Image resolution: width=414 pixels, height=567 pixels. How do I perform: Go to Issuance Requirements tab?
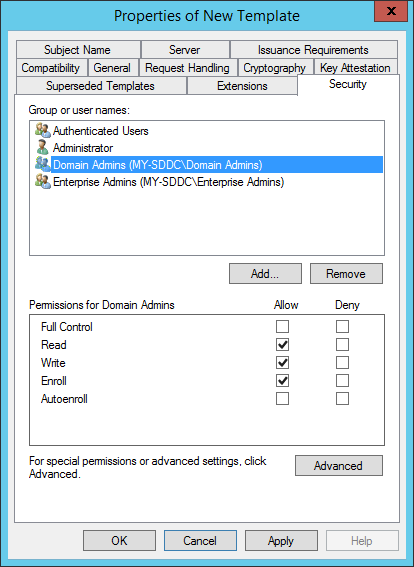click(x=313, y=50)
